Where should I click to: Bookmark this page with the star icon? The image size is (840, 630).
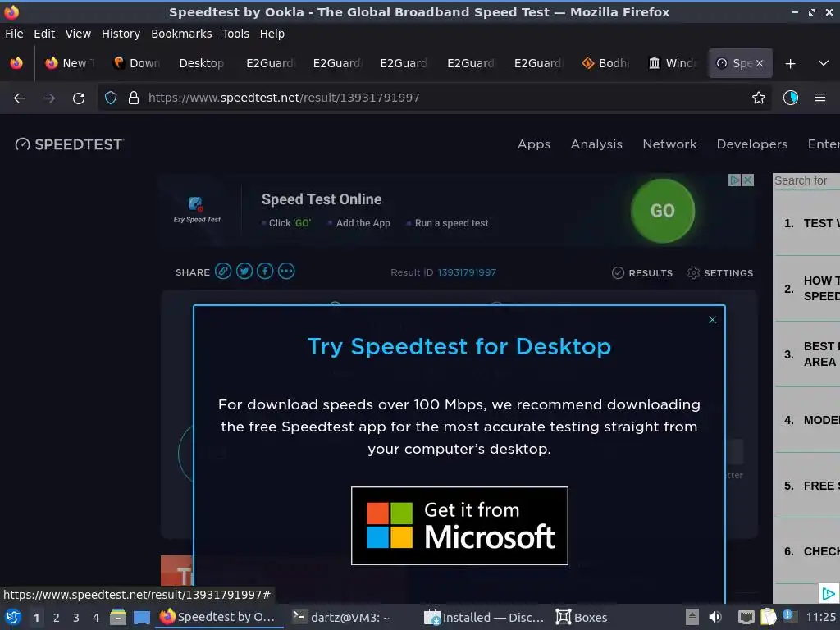tap(759, 98)
